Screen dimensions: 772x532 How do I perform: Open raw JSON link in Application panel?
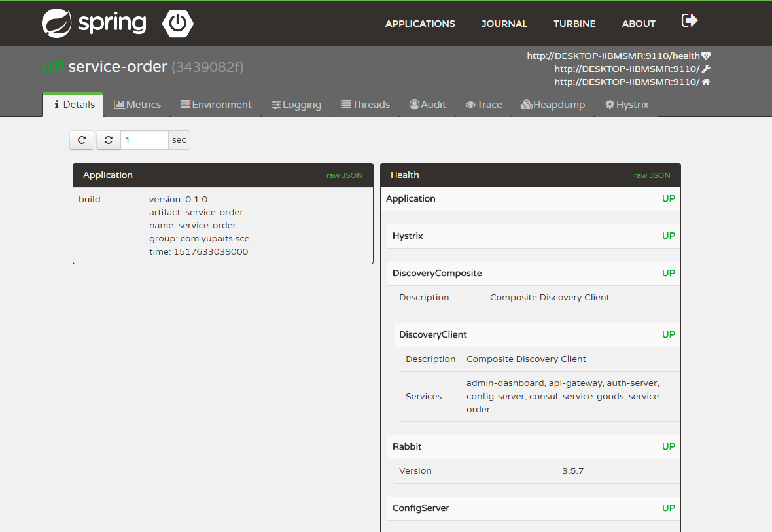click(x=344, y=175)
